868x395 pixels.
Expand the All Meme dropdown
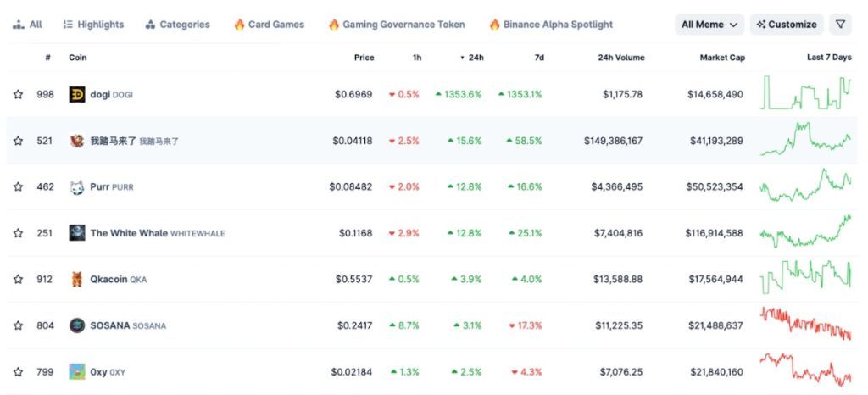[x=709, y=25]
